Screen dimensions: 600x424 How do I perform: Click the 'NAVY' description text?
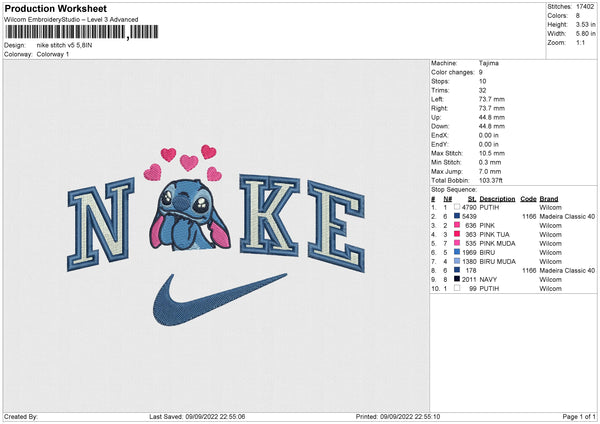(488, 280)
